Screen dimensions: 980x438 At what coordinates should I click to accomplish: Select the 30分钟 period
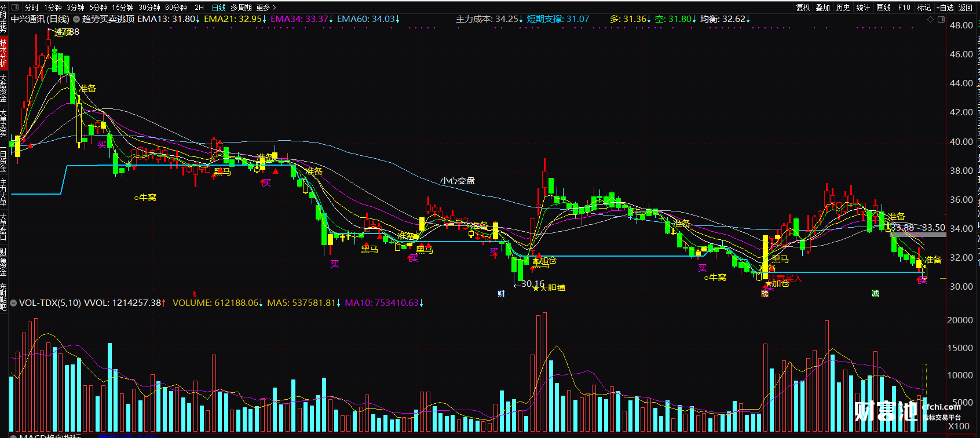coord(149,8)
